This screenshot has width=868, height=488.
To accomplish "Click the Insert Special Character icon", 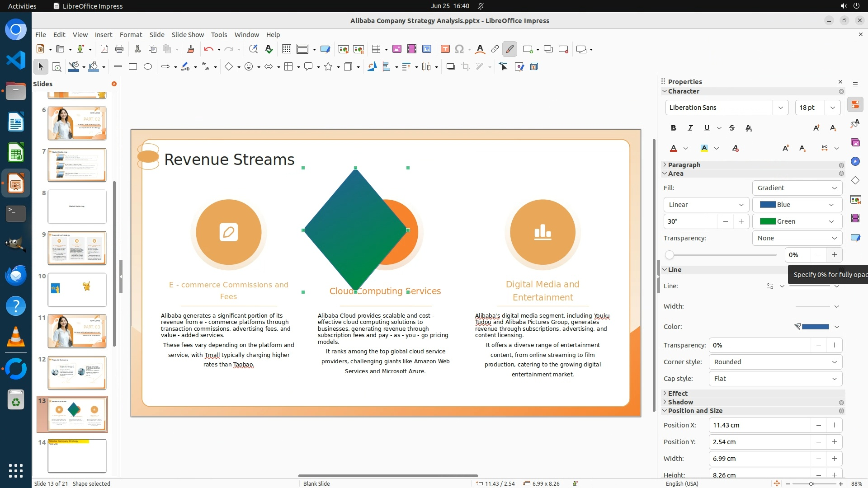I will 459,49.
